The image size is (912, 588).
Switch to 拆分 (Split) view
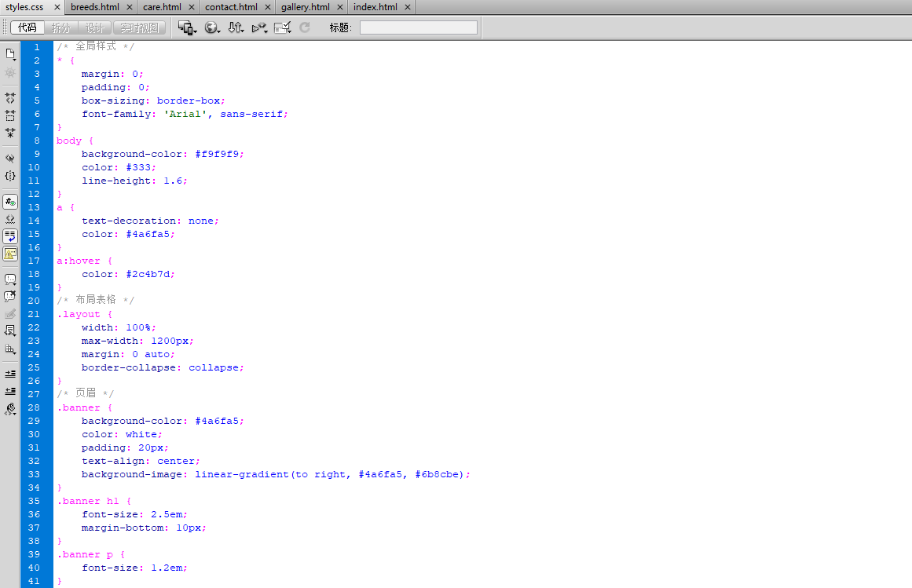coord(61,27)
